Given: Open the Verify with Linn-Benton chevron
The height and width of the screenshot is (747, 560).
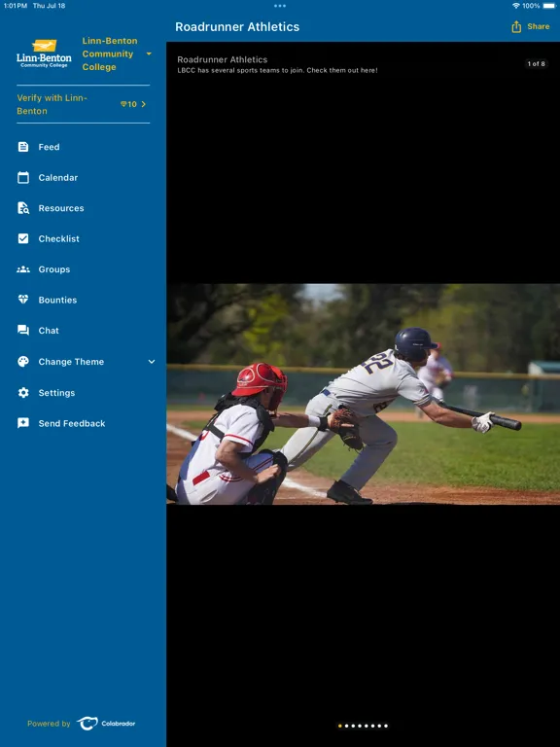Looking at the screenshot, I should pos(143,104).
